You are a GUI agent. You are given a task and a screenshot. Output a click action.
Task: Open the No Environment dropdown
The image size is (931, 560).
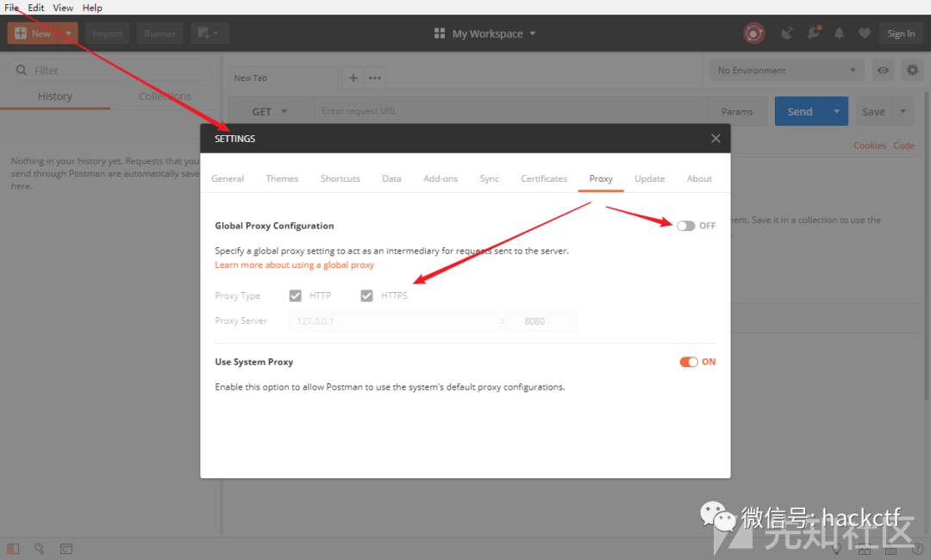pyautogui.click(x=787, y=70)
